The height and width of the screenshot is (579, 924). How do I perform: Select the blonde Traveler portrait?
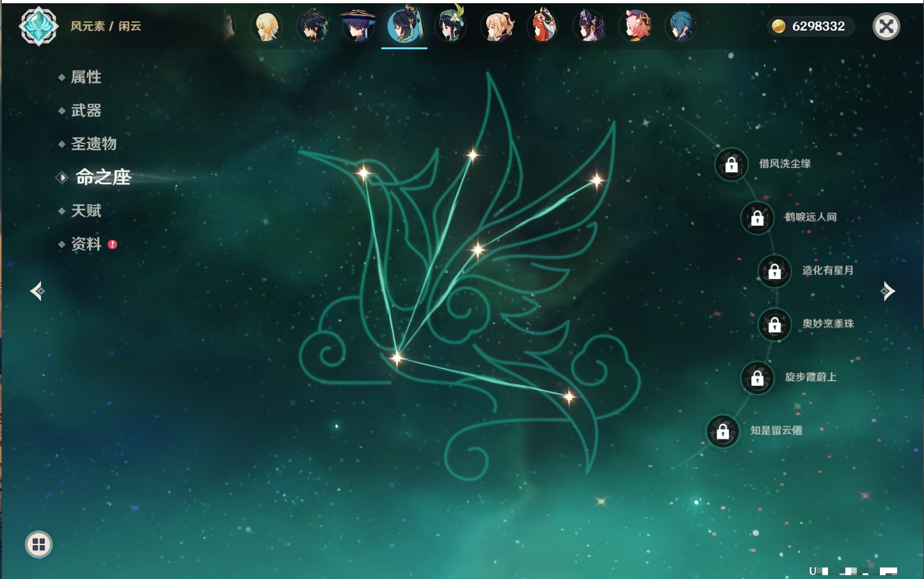[x=267, y=27]
